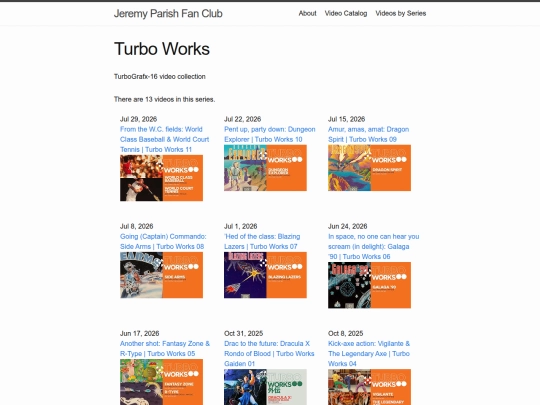The height and width of the screenshot is (405, 540).
Task: Click the 'TurboGrafx-16 video collection' description
Action: (160, 76)
